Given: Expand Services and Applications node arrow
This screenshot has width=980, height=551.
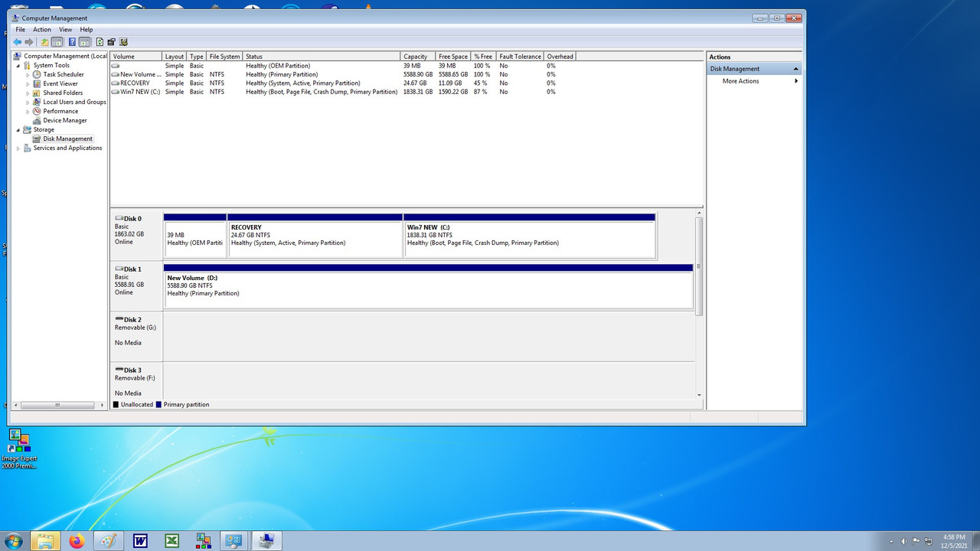Looking at the screenshot, I should [18, 148].
